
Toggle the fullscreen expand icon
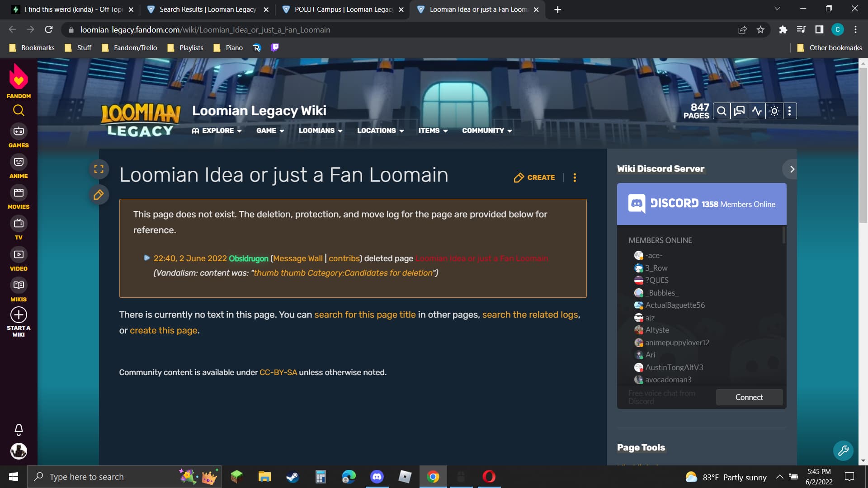(x=99, y=169)
